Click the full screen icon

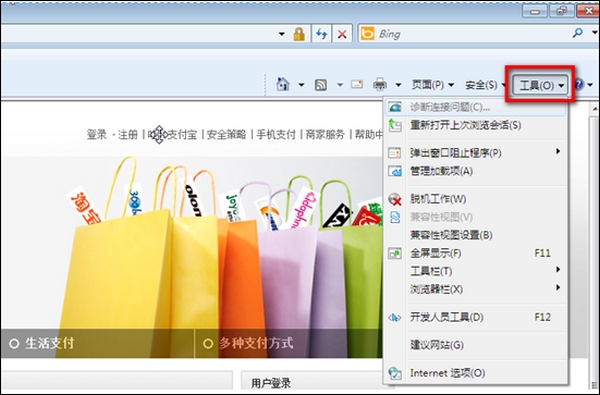(x=395, y=253)
